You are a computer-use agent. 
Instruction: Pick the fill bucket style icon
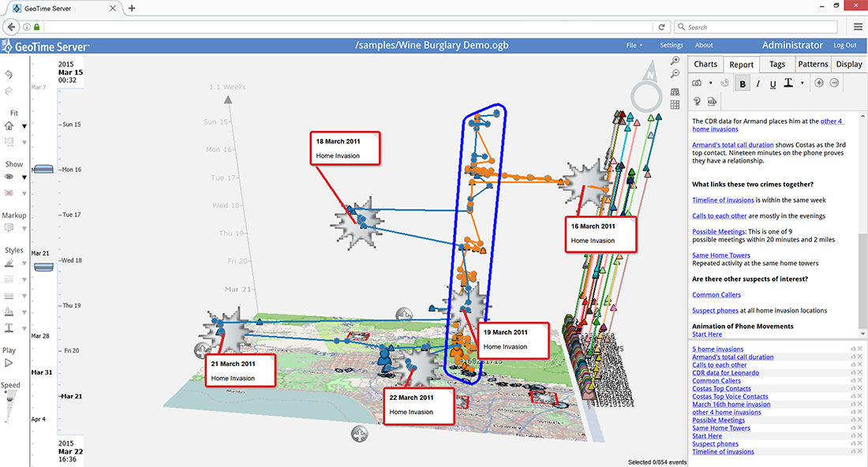point(9,312)
